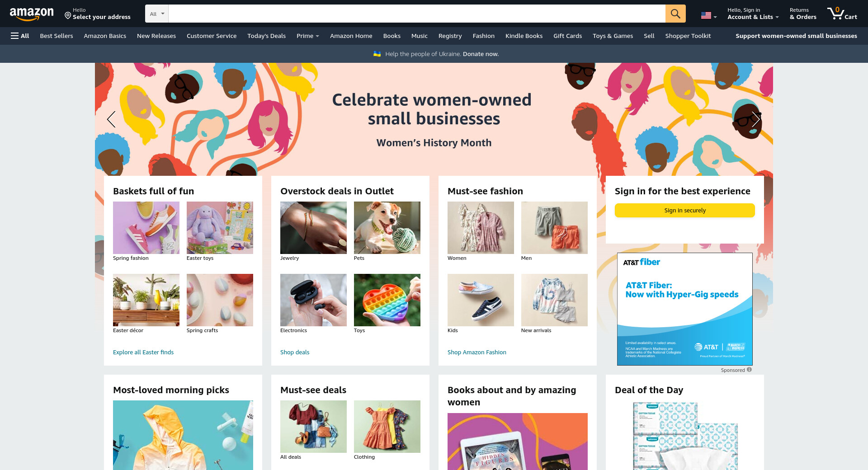Go to previous banner slide arrow
Image resolution: width=868 pixels, height=470 pixels.
(111, 119)
